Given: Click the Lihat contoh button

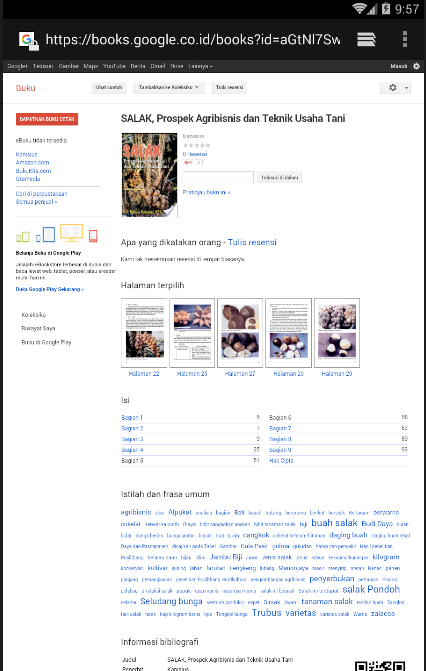Looking at the screenshot, I should [x=109, y=87].
